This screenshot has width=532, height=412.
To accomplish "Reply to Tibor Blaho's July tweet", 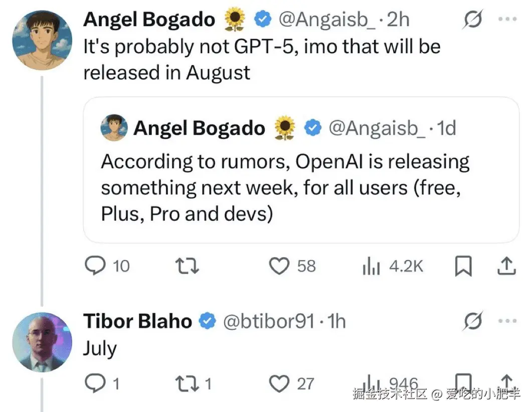I will (x=94, y=384).
